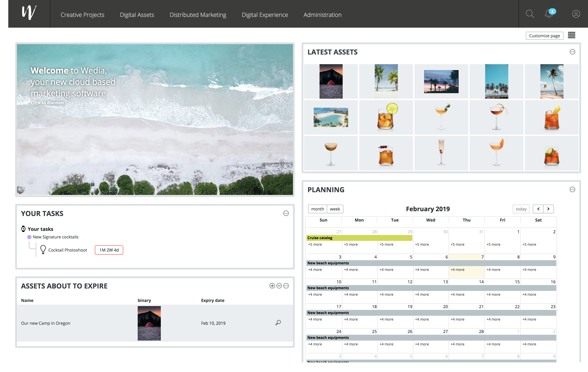Open Planning widget options icon

(572, 190)
